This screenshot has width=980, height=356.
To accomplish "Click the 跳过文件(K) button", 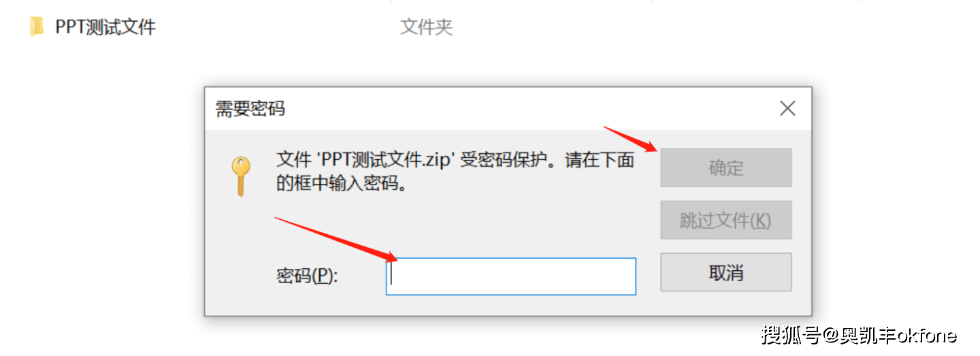I will pos(726,220).
